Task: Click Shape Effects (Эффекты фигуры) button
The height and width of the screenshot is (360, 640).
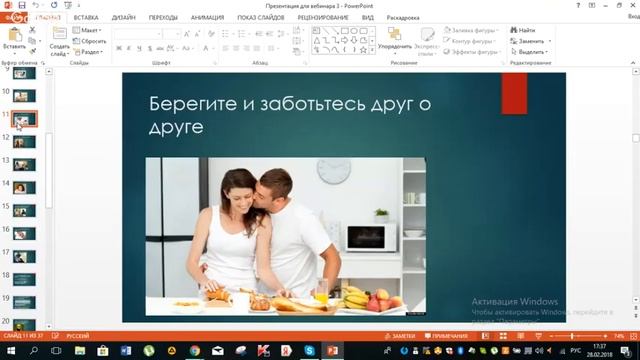Action: tap(471, 52)
